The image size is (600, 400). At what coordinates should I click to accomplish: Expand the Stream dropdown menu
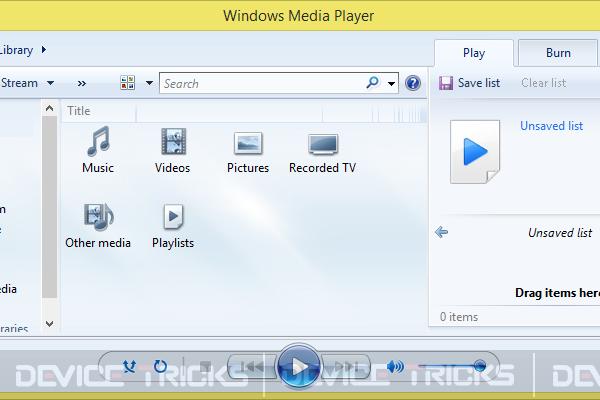point(51,83)
